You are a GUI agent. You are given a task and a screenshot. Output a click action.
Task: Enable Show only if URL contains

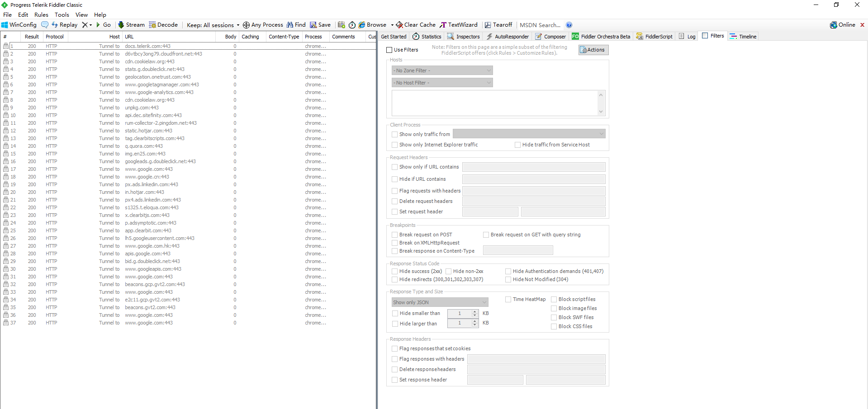click(x=395, y=167)
